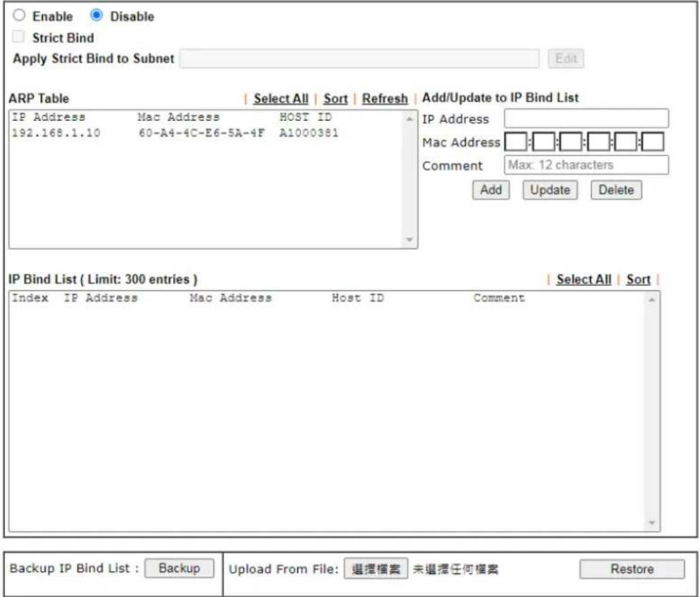
Task: Click the Restore button
Action: [x=631, y=569]
